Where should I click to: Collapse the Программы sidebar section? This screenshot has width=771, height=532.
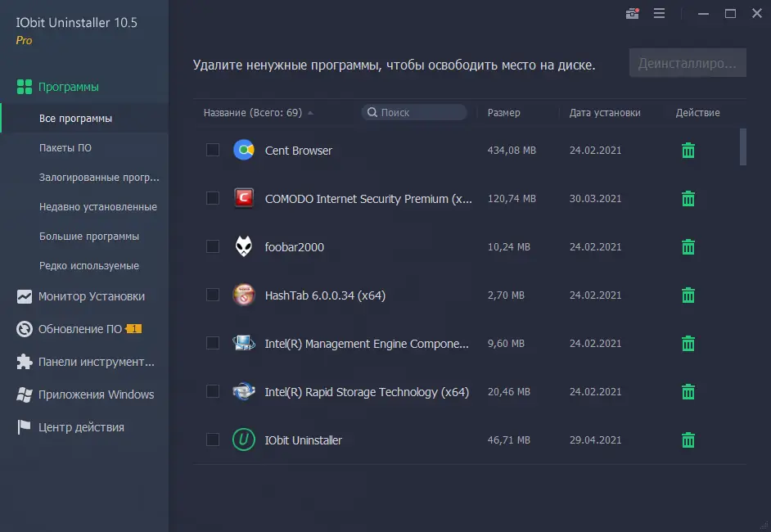[69, 87]
